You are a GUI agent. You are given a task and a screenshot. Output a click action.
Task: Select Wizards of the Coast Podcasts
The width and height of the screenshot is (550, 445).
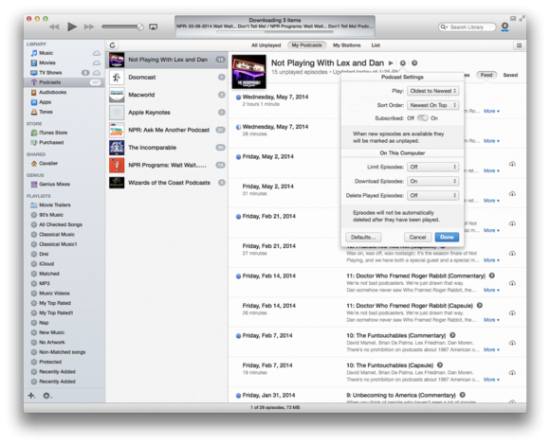[x=167, y=182]
